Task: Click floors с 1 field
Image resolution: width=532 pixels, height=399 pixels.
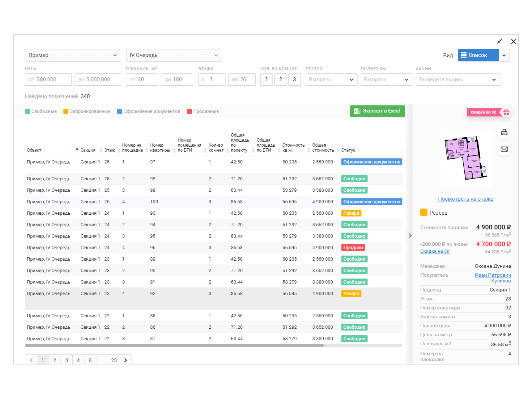Action: point(212,80)
